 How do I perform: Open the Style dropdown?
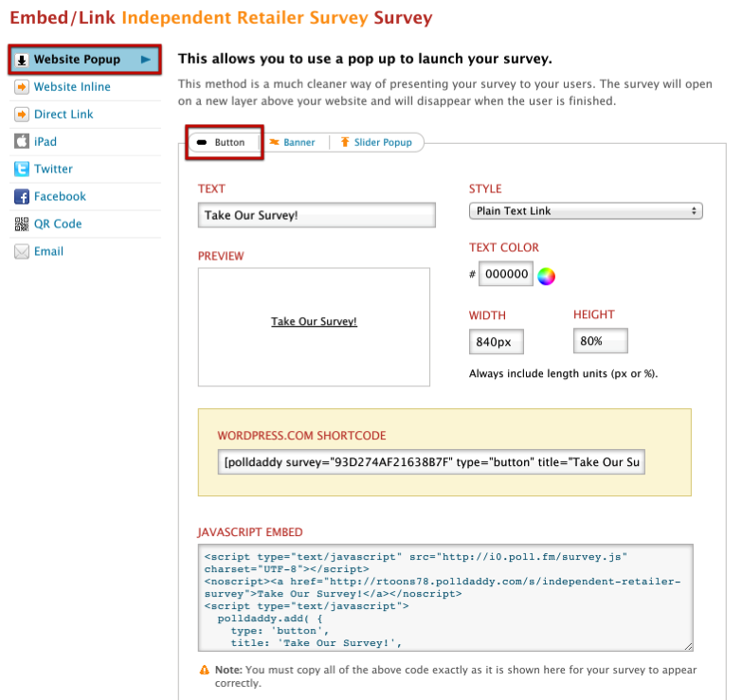click(x=586, y=211)
